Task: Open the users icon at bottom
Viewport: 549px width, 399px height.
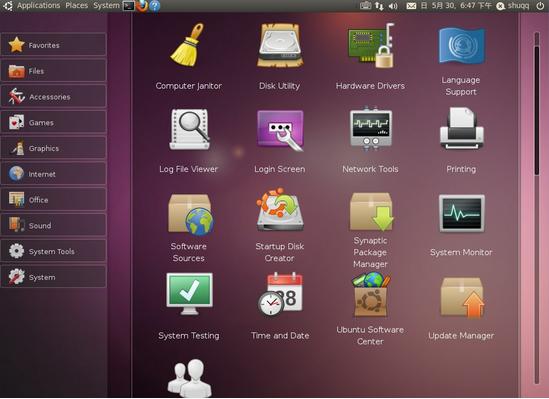Action: pyautogui.click(x=189, y=378)
